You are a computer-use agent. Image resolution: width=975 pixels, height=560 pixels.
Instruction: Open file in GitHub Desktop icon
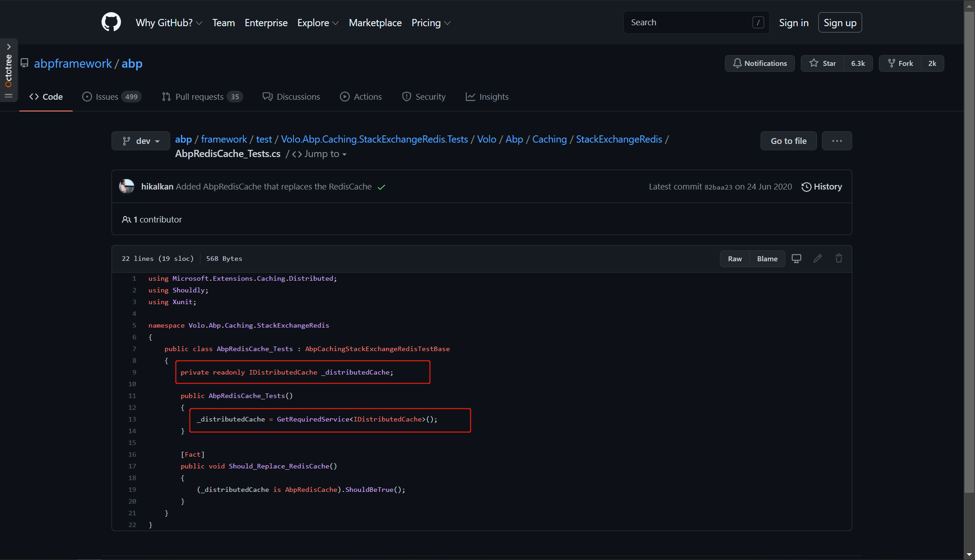796,259
